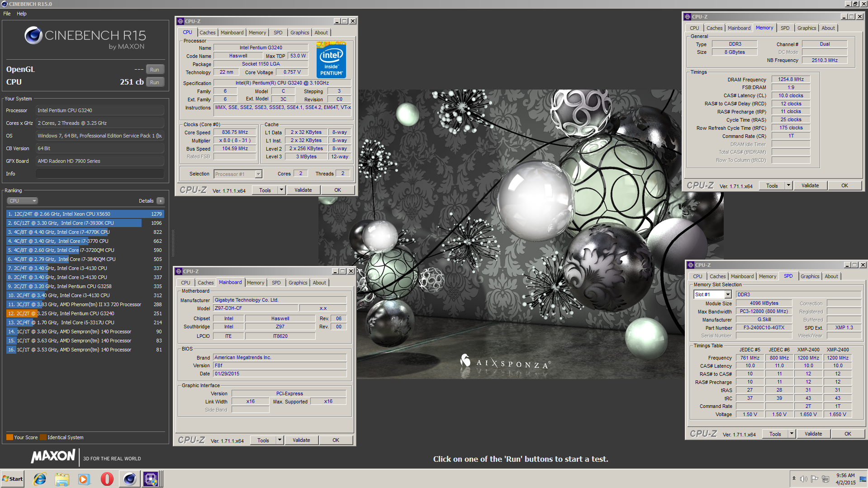Image resolution: width=868 pixels, height=488 pixels.
Task: Click the Cinebench R15 logo sphere
Action: tap(33, 35)
